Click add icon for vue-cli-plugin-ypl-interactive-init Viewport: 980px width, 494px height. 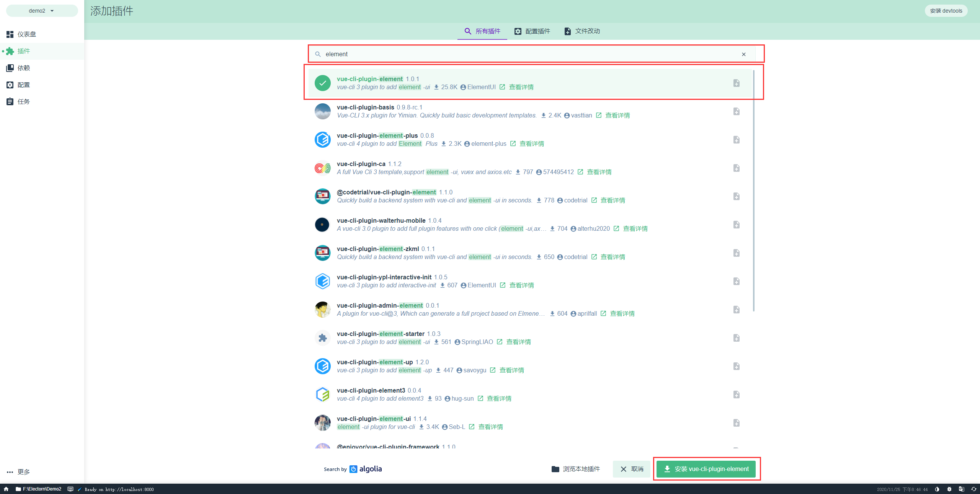(736, 281)
